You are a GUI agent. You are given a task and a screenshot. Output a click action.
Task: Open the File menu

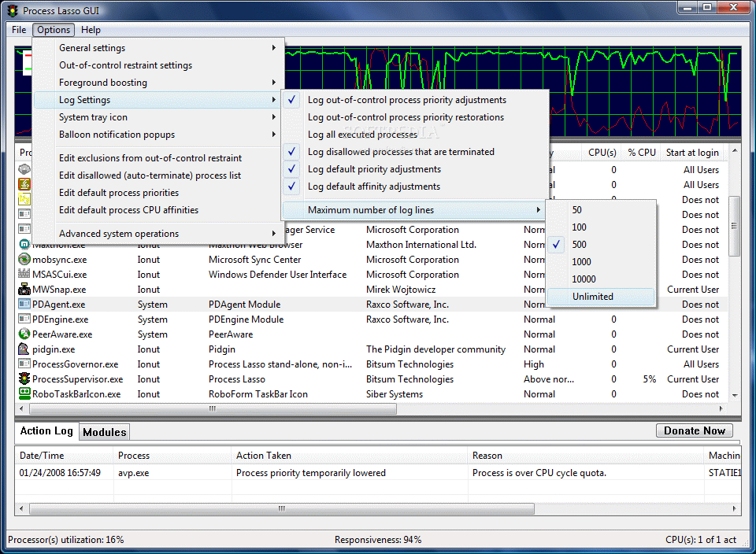point(19,30)
